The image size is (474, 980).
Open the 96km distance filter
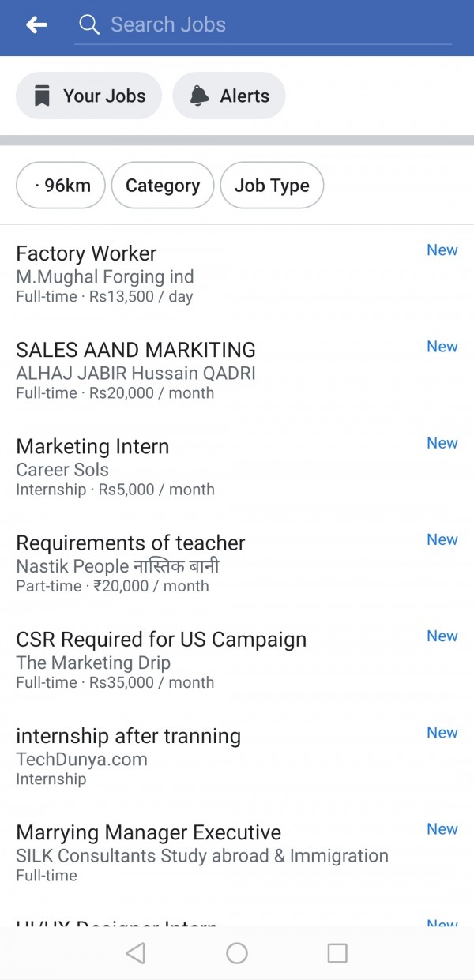point(61,186)
